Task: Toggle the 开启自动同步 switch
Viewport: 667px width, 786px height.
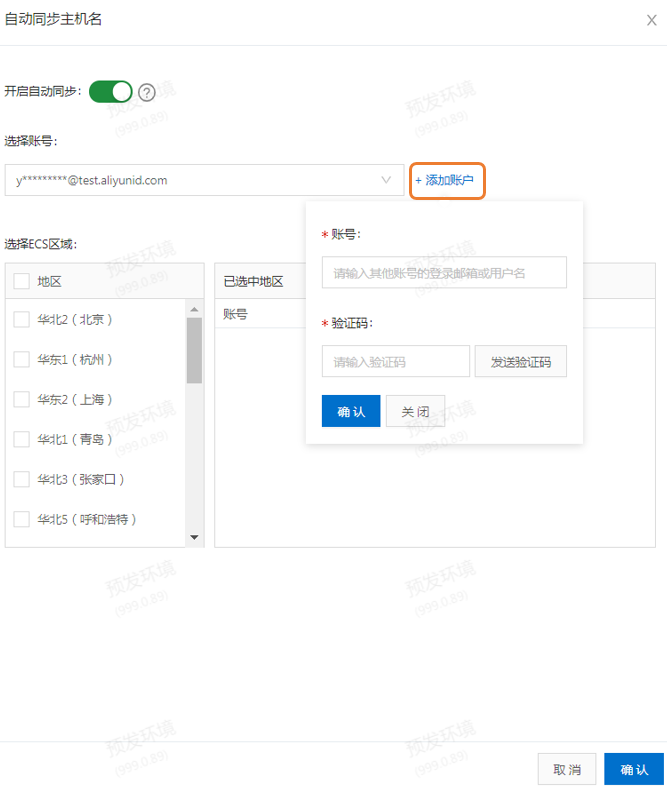Action: pyautogui.click(x=111, y=92)
